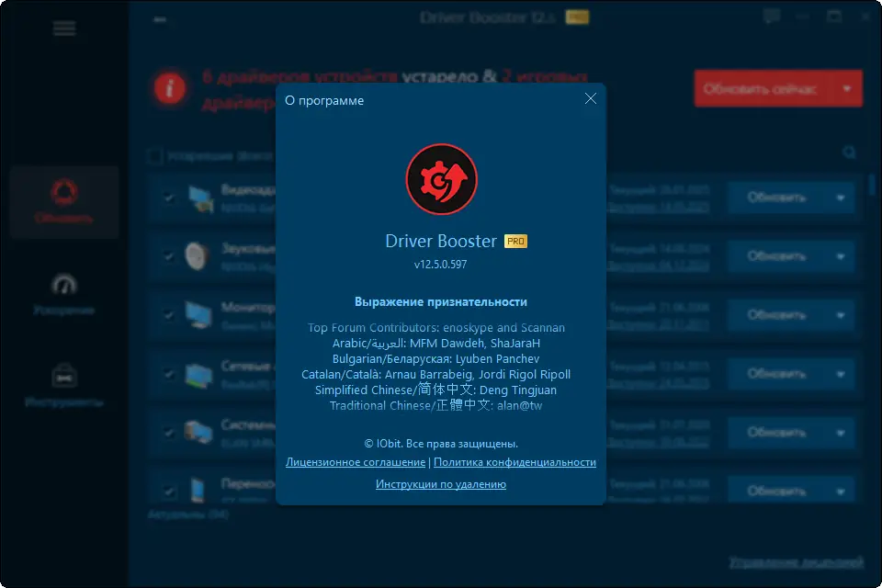Click the Выражение признательности heading
The width and height of the screenshot is (882, 588).
(x=441, y=301)
